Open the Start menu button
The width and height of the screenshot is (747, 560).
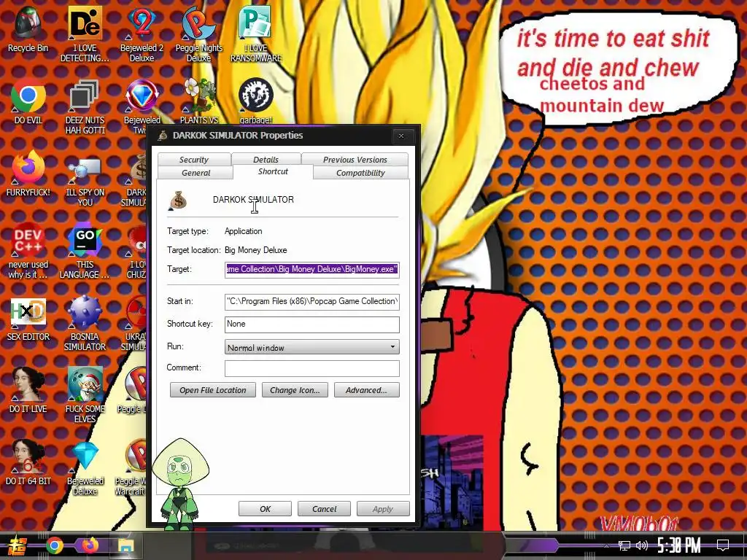point(18,545)
